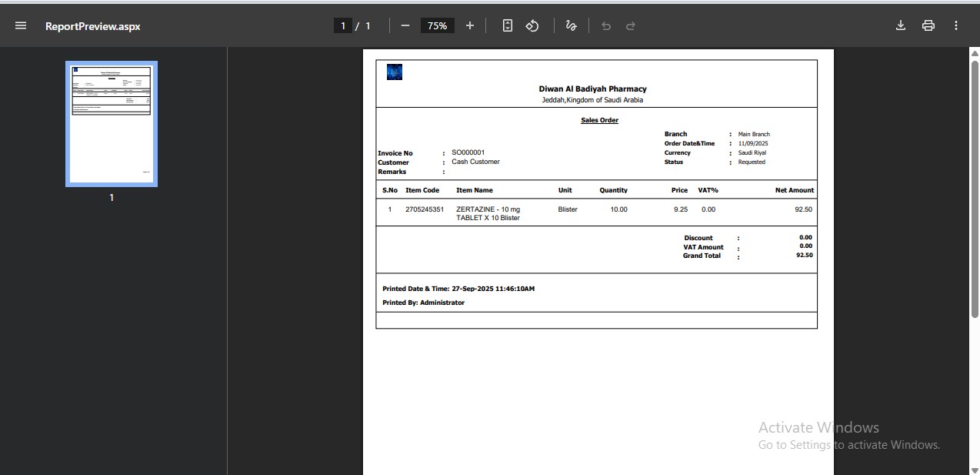The width and height of the screenshot is (980, 475).
Task: Click the ReportPreview.aspx document title
Action: [x=92, y=26]
